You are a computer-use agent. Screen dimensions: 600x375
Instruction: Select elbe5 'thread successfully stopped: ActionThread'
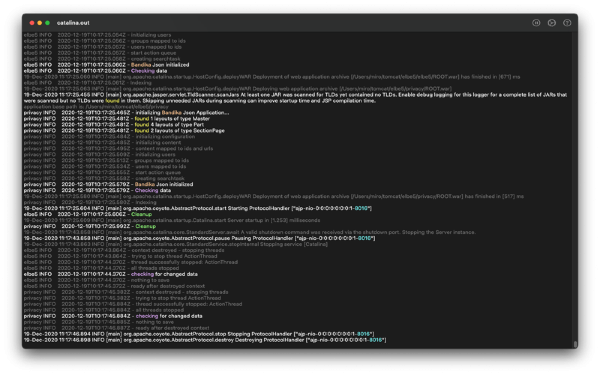131,262
